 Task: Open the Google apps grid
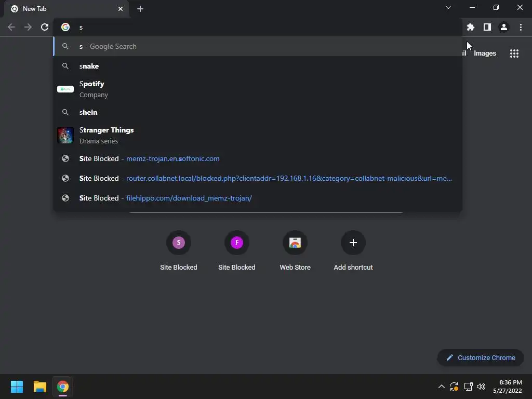pos(514,54)
